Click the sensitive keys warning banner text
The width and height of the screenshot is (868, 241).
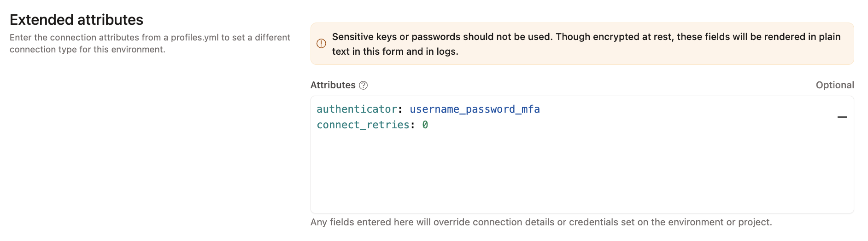586,37
